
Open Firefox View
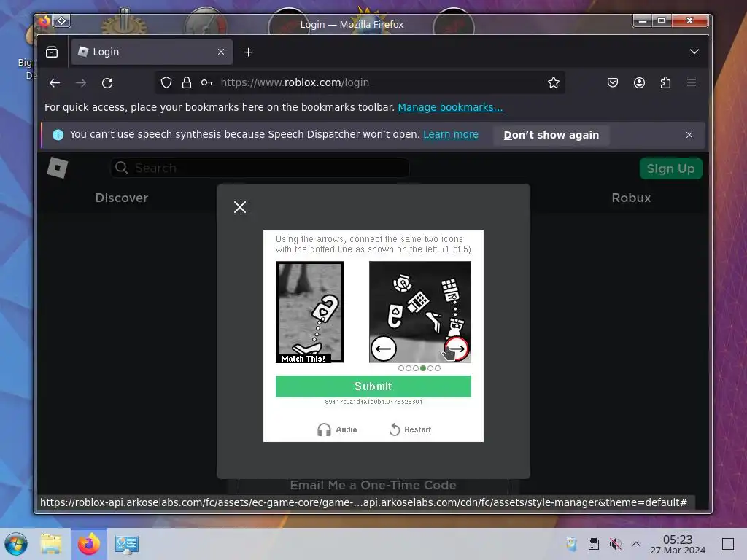click(52, 52)
